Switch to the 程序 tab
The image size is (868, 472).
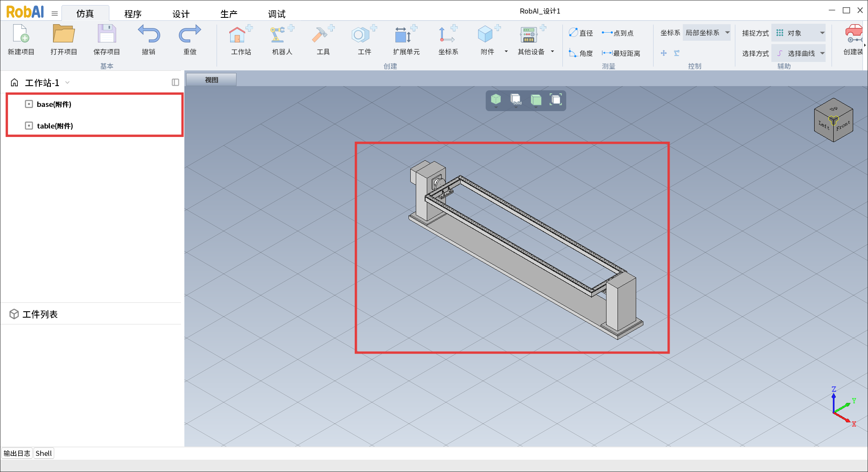coord(133,14)
